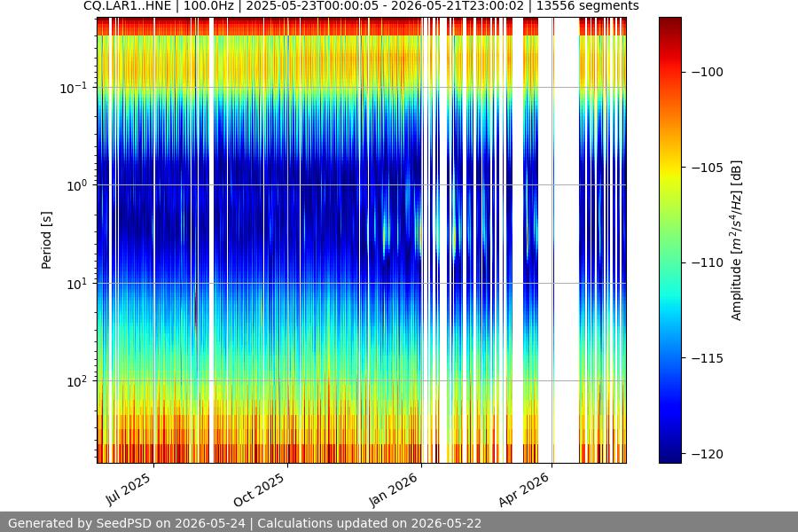Click the −110 colorbar tick label

[x=708, y=262]
